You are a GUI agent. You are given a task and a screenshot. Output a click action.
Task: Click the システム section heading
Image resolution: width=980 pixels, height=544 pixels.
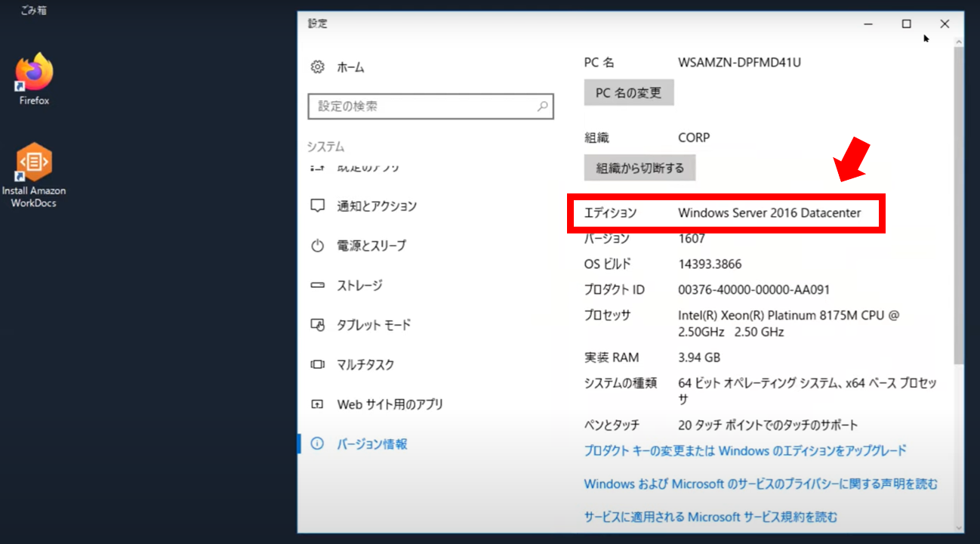point(325,147)
